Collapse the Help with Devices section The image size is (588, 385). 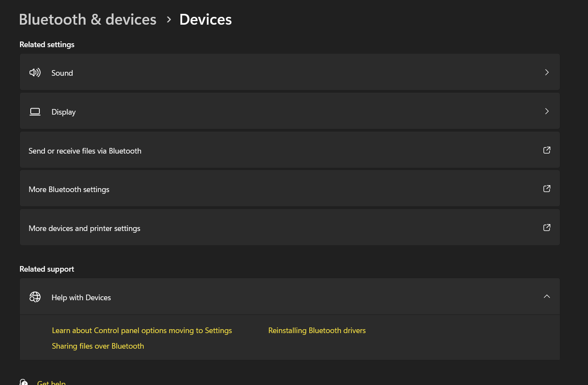pyautogui.click(x=546, y=296)
